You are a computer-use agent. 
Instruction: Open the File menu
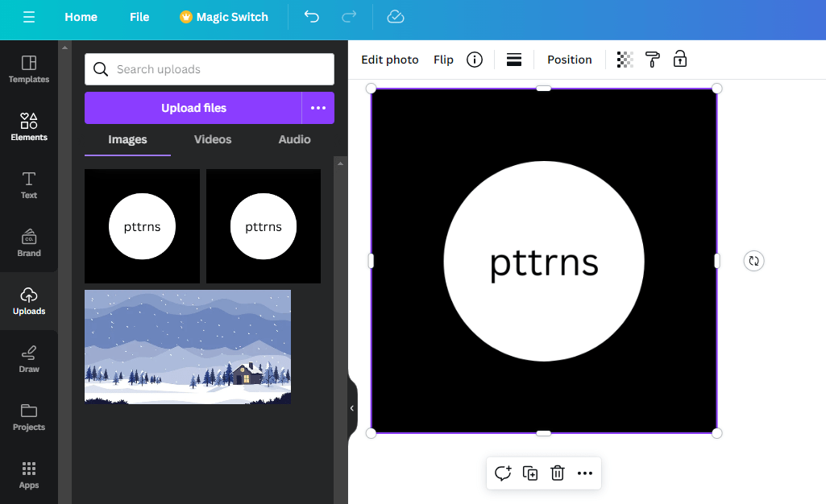(139, 16)
